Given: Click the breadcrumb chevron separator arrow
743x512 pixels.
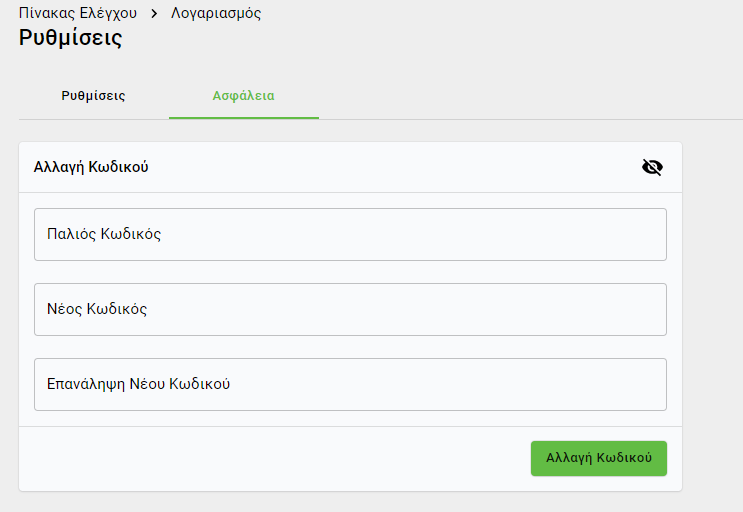Looking at the screenshot, I should [154, 14].
